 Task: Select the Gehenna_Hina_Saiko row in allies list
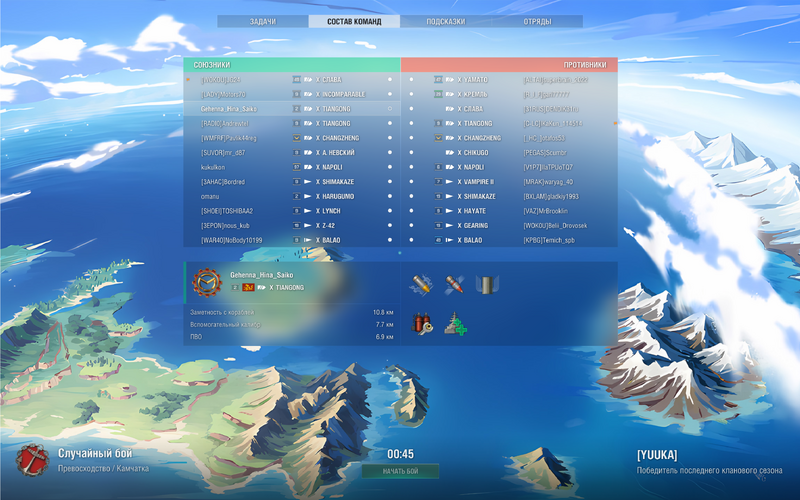point(292,109)
